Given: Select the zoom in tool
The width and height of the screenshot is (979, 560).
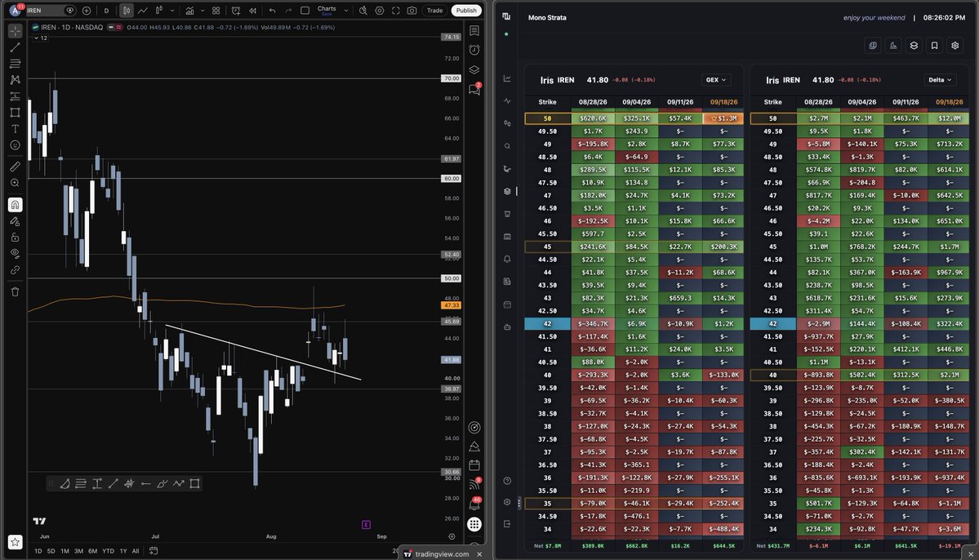Looking at the screenshot, I should (15, 183).
